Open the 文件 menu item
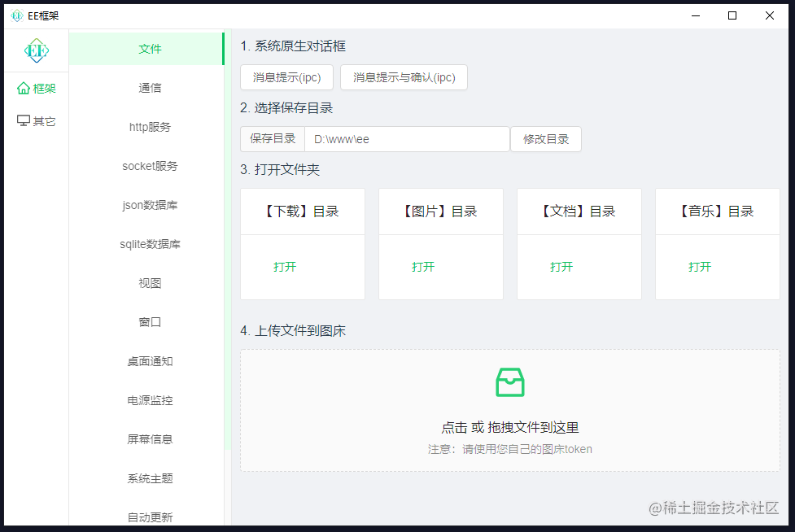The height and width of the screenshot is (532, 795). (146, 49)
